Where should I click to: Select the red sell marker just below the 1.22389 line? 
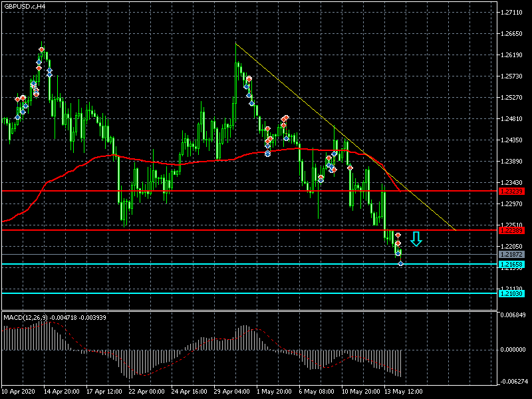(397, 236)
